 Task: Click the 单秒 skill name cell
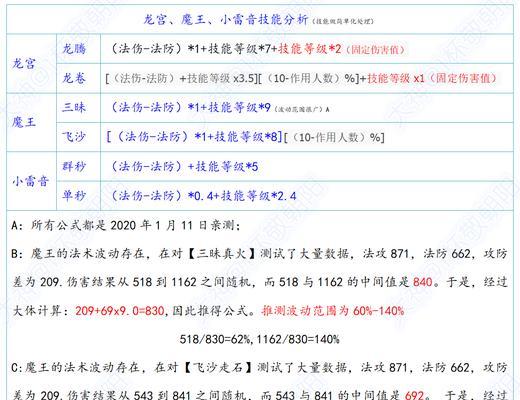[78, 195]
